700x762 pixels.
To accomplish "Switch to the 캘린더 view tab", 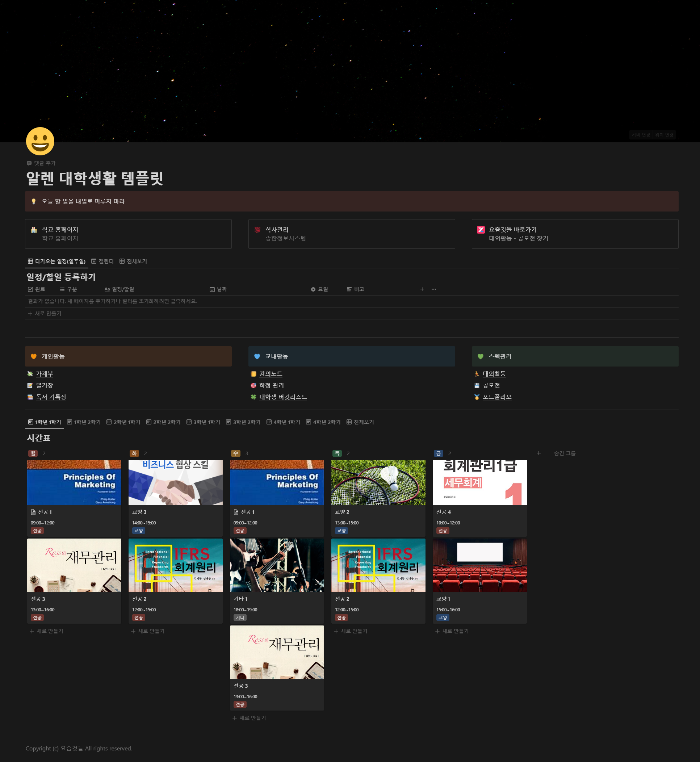I will pos(102,261).
